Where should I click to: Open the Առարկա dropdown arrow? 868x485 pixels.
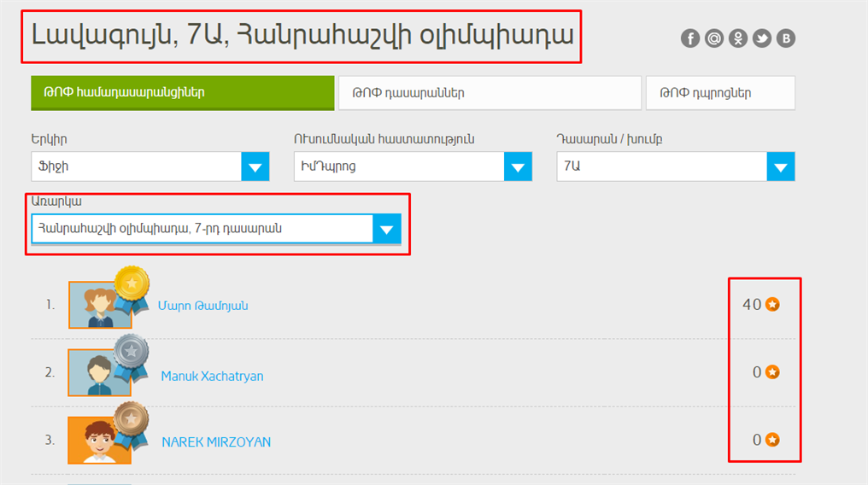[387, 229]
